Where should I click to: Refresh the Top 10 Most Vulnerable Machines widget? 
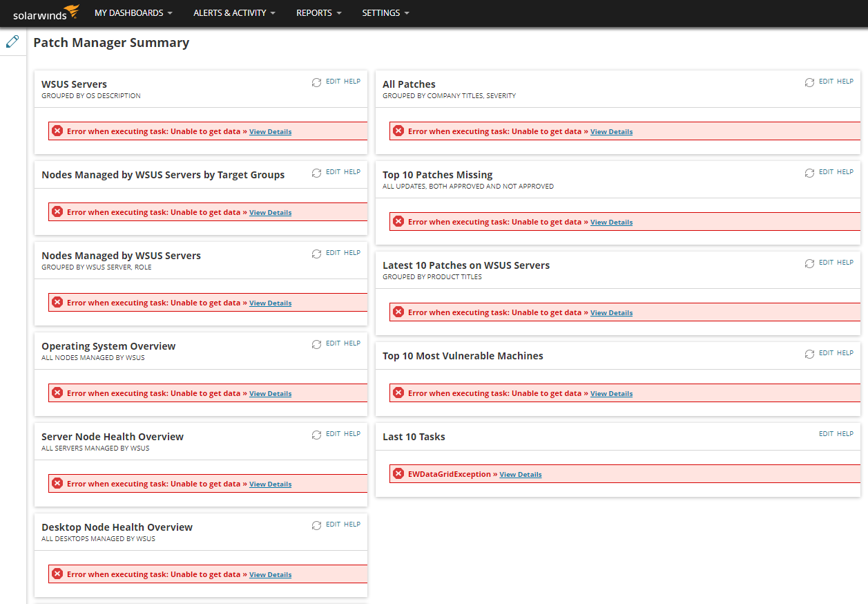point(809,354)
